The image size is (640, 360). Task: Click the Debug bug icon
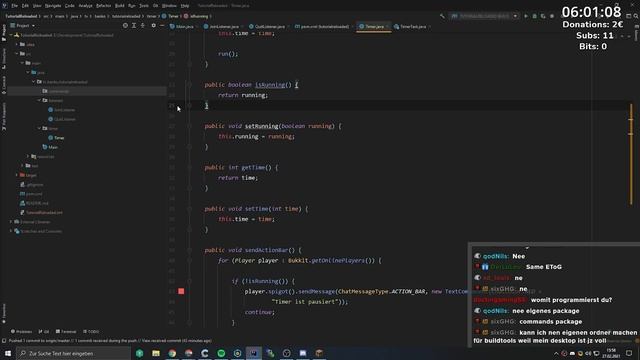click(534, 16)
